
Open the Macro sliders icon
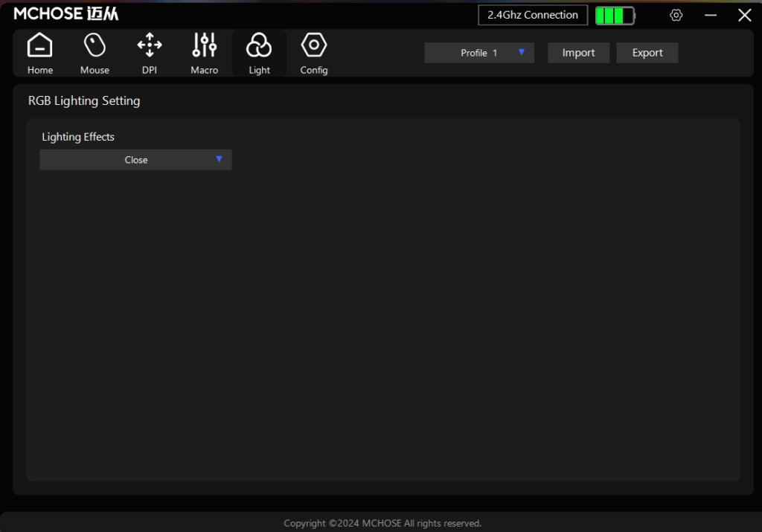[x=204, y=45]
